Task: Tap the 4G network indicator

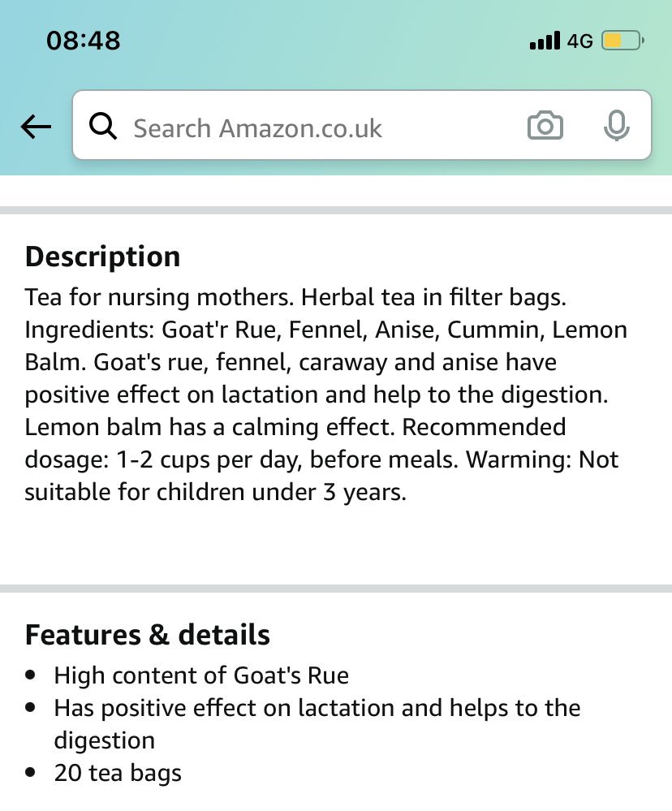Action: (x=579, y=41)
